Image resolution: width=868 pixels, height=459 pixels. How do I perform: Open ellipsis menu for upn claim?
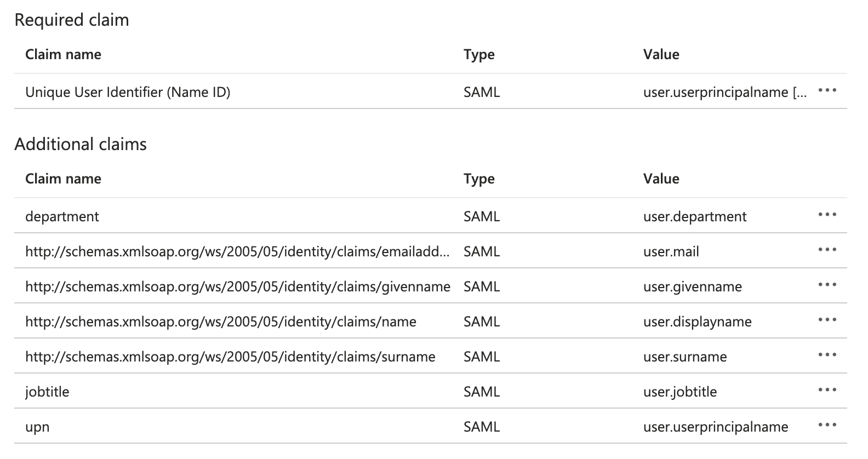[827, 425]
